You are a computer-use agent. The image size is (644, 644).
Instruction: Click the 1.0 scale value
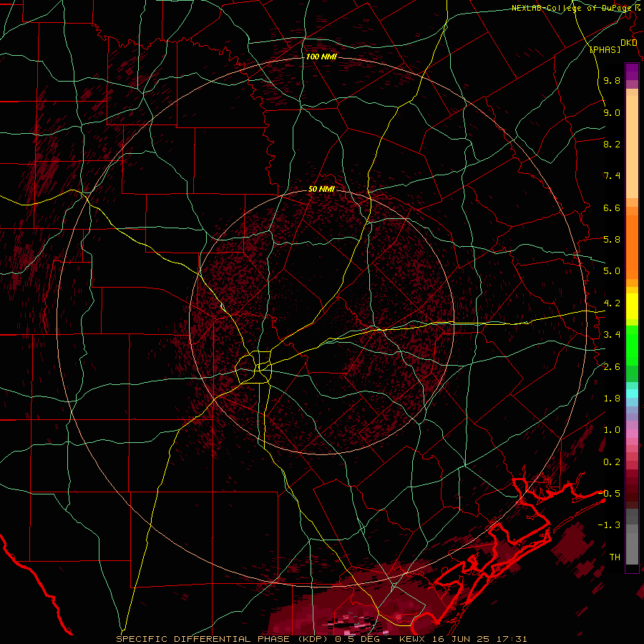(612, 430)
